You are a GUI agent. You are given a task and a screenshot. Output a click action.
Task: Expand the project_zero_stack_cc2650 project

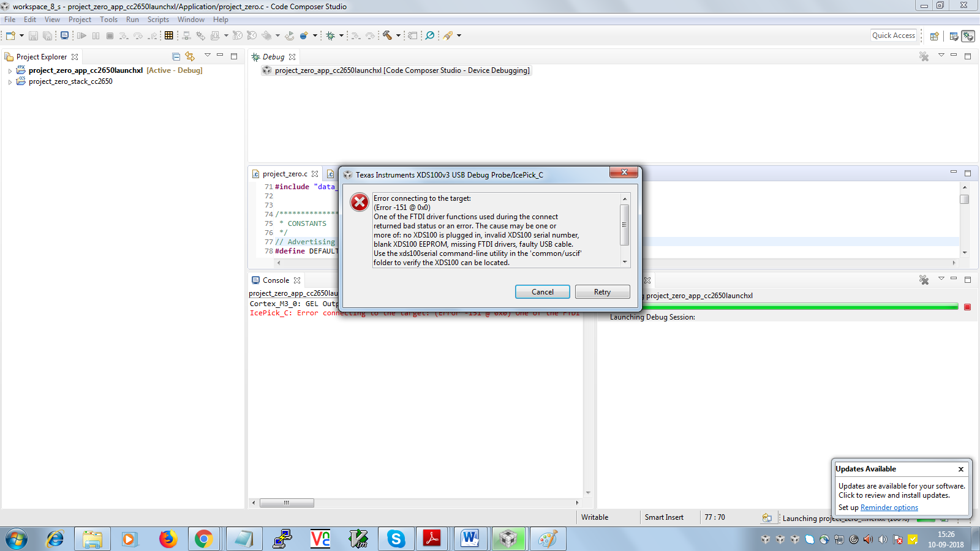coord(10,82)
